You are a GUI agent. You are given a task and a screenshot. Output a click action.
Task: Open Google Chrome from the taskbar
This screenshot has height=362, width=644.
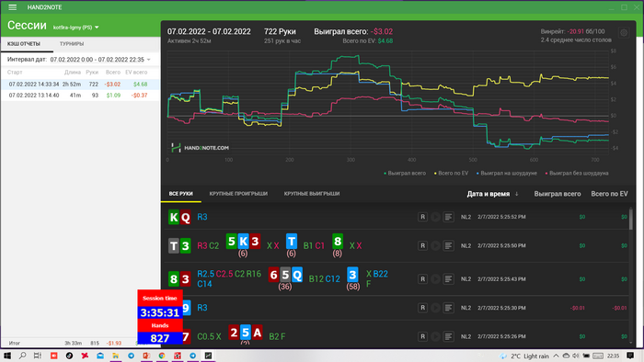coord(162,356)
